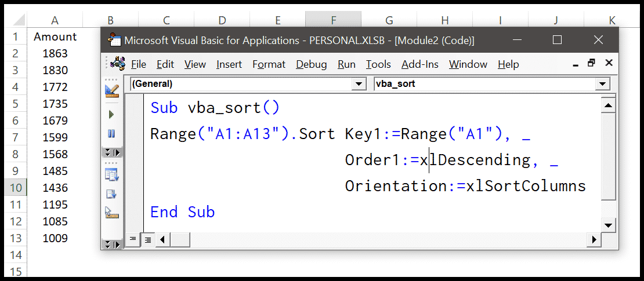Select the cell with value 1085
Image resolution: width=644 pixels, height=281 pixels.
[x=55, y=221]
